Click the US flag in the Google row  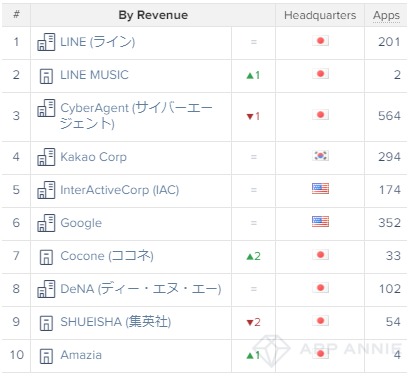pos(320,221)
